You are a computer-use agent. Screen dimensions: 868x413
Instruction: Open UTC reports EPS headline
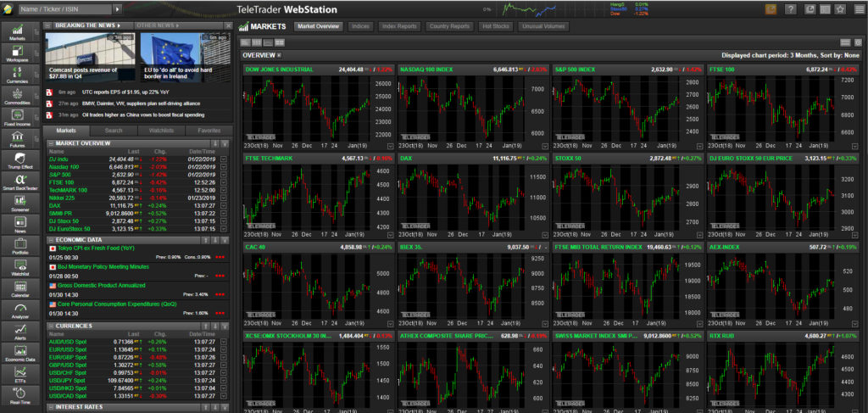pyautogui.click(x=125, y=92)
